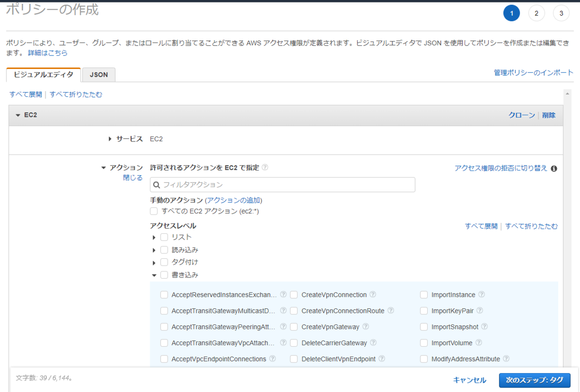
Task: Open 詳細はこちら link
Action: pyautogui.click(x=48, y=53)
